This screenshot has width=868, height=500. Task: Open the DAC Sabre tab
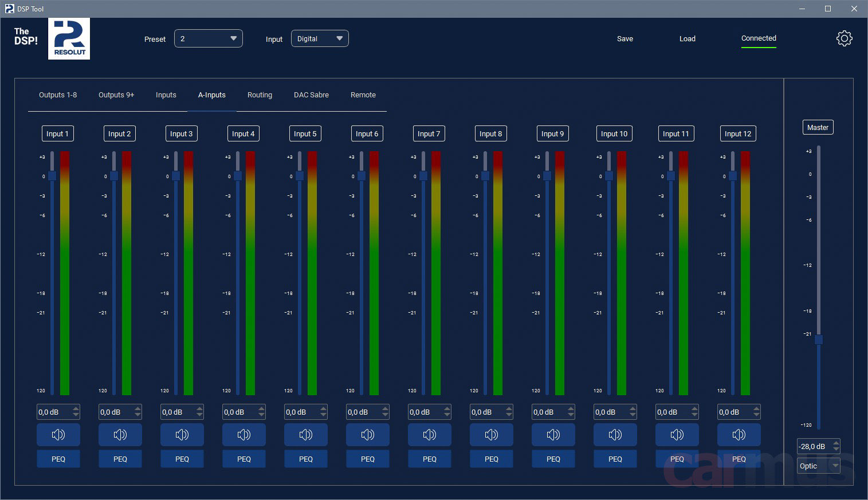pyautogui.click(x=311, y=95)
